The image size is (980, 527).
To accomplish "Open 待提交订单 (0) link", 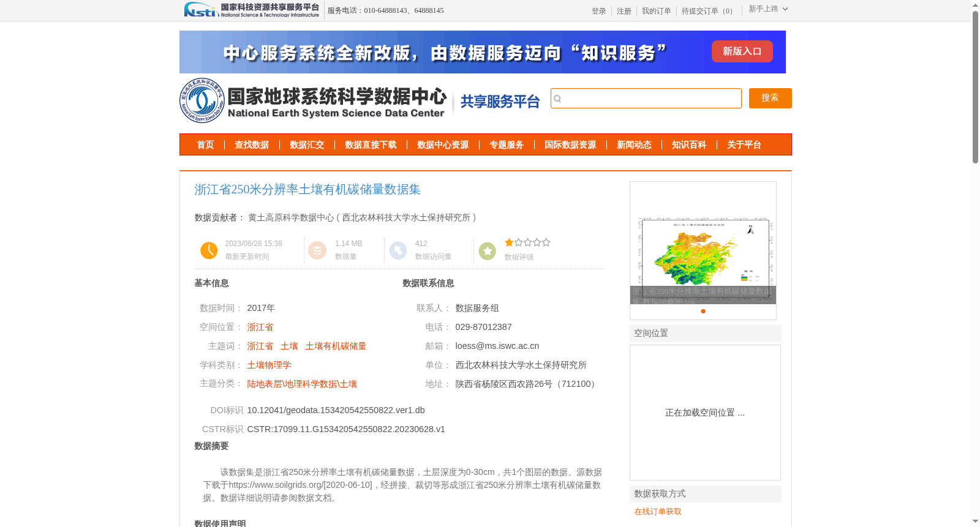I will tap(709, 11).
